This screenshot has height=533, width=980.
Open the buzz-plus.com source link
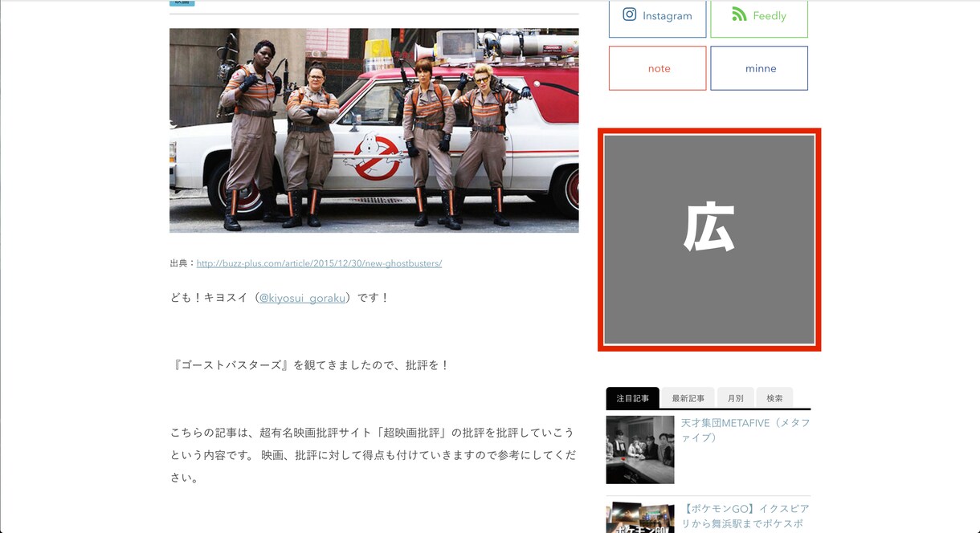coord(319,263)
